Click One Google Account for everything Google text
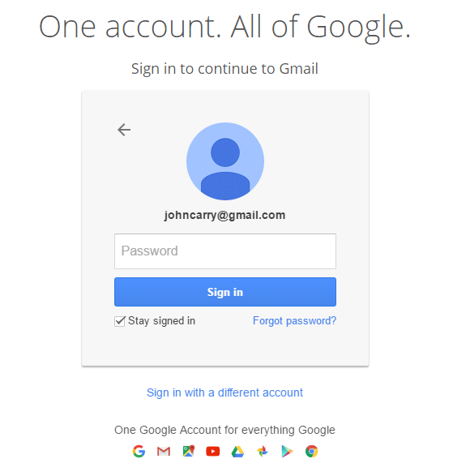This screenshot has width=453, height=476. pyautogui.click(x=224, y=430)
